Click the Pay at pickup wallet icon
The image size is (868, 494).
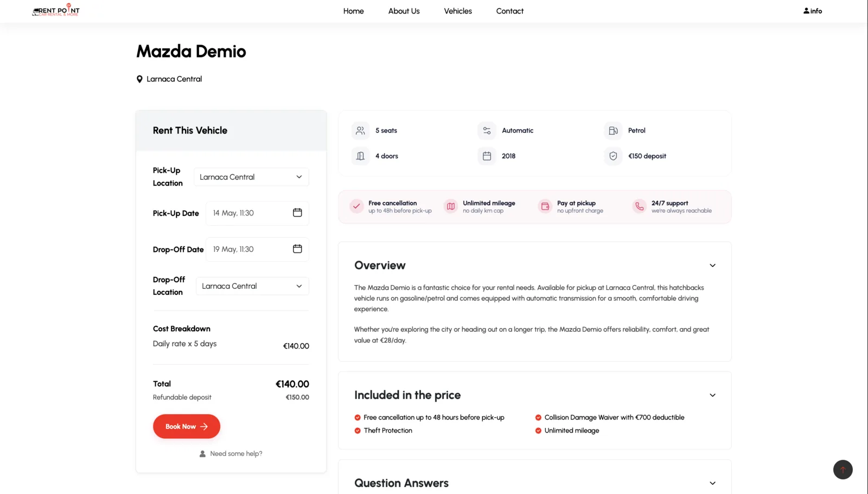tap(545, 206)
